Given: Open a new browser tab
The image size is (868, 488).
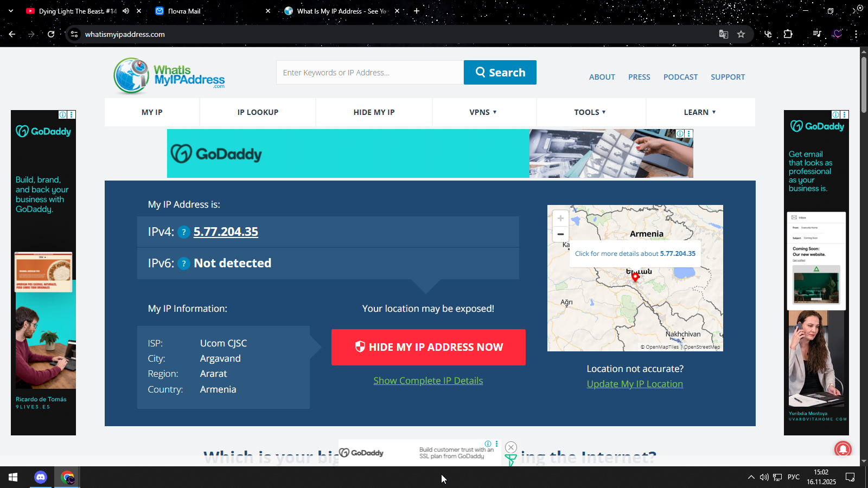Looking at the screenshot, I should (417, 11).
